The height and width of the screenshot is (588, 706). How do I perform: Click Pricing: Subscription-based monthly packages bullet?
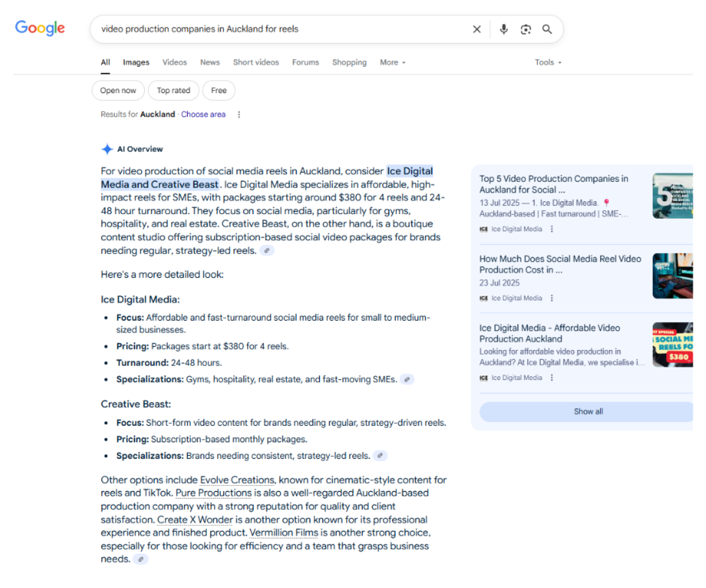[x=212, y=439]
